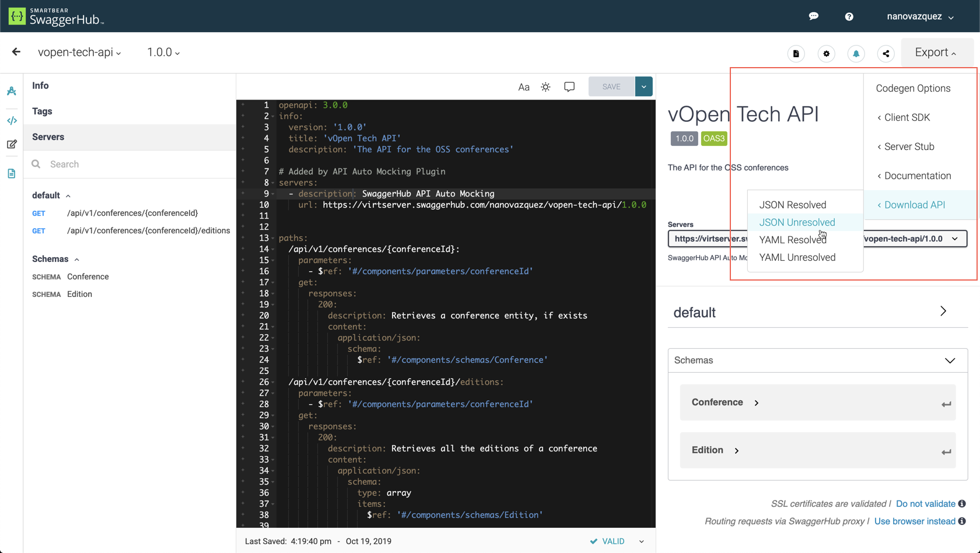Open the API settings gear icon

tap(826, 54)
